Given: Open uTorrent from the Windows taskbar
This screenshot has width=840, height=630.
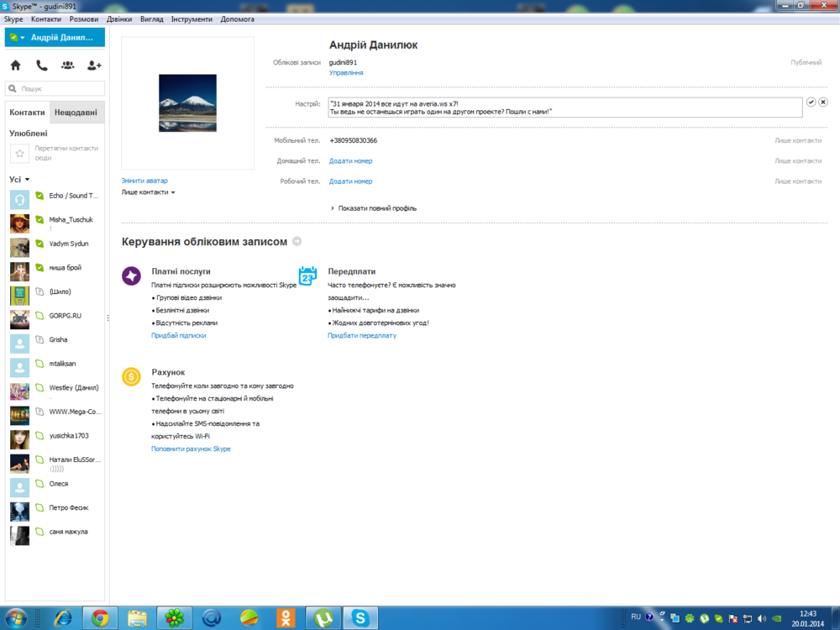Looking at the screenshot, I should 320,618.
